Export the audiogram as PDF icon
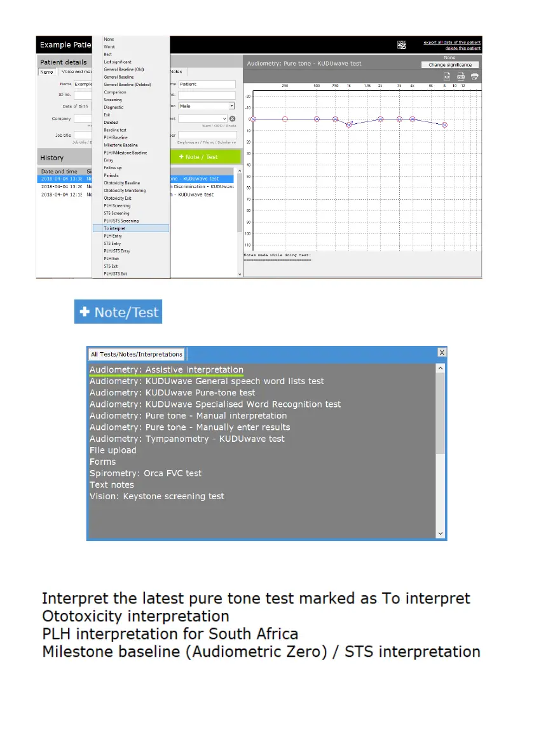Viewport: 534px width, 756px height. pyautogui.click(x=461, y=76)
